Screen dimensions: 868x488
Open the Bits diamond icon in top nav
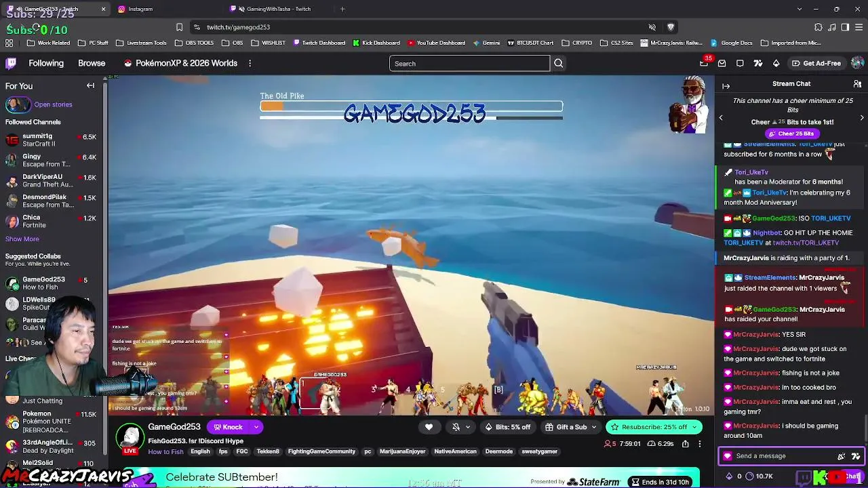click(776, 63)
